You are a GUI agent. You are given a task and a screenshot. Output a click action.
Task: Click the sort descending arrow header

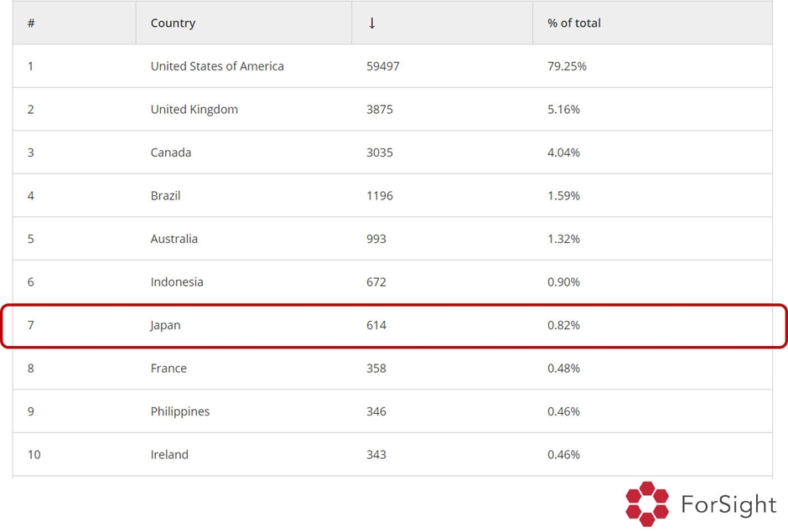click(x=372, y=23)
